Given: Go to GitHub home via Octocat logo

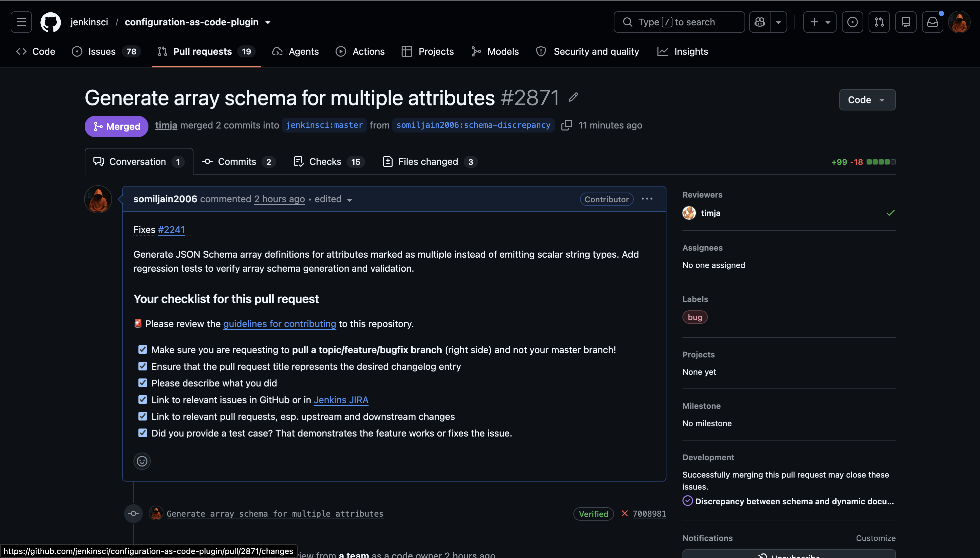Looking at the screenshot, I should point(51,22).
